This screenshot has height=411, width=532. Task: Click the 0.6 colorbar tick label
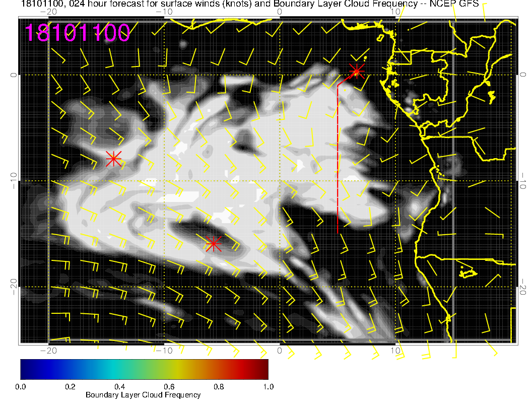click(x=169, y=387)
